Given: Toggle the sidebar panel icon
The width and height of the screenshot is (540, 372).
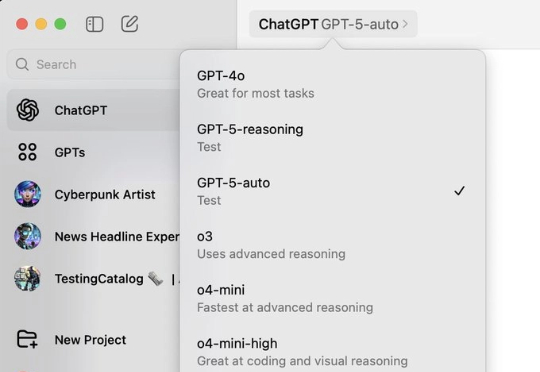Looking at the screenshot, I should click(x=94, y=24).
